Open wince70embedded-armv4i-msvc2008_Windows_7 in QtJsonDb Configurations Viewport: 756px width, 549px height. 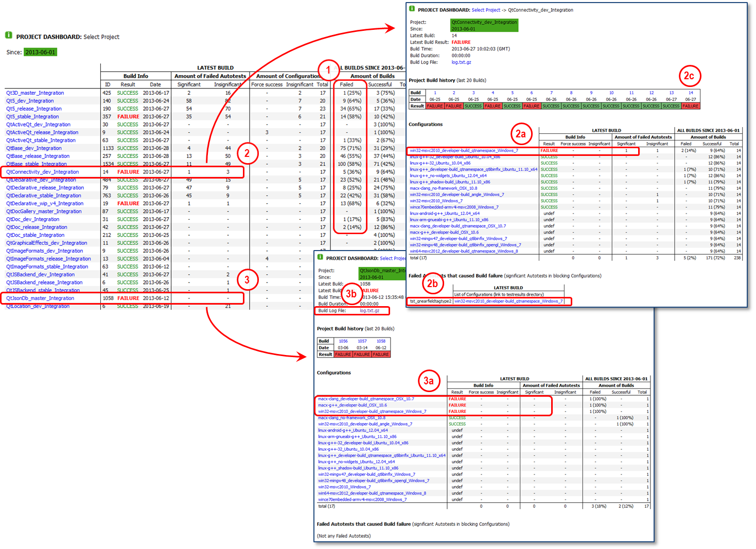coord(362,500)
